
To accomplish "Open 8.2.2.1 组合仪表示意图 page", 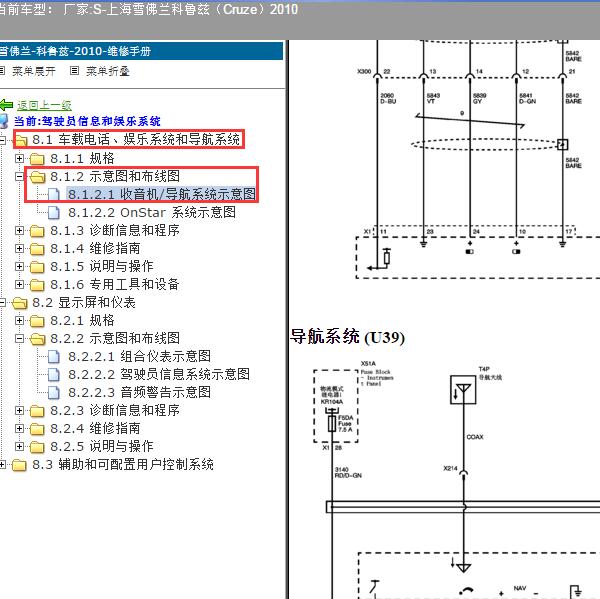I will (139, 356).
